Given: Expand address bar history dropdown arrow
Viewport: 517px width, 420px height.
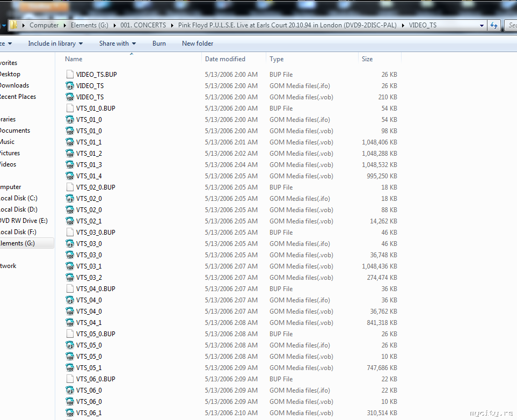Looking at the screenshot, I should pyautogui.click(x=482, y=25).
